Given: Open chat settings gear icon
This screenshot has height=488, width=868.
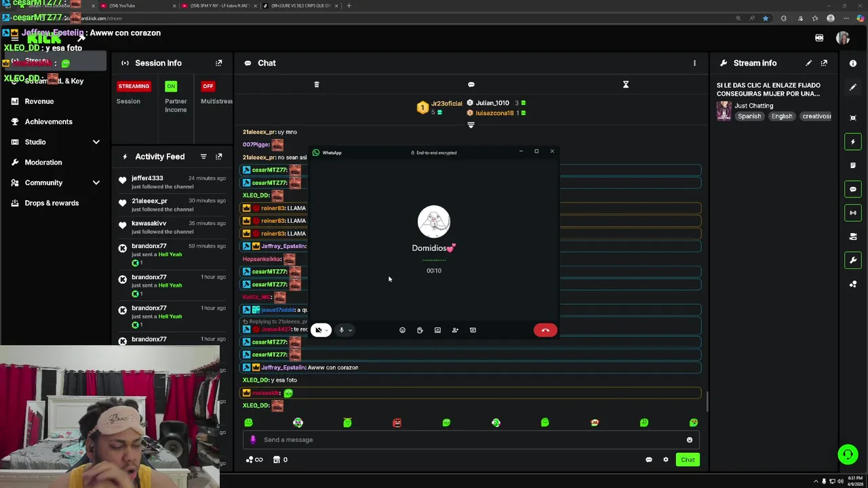Looking at the screenshot, I should coord(665,460).
